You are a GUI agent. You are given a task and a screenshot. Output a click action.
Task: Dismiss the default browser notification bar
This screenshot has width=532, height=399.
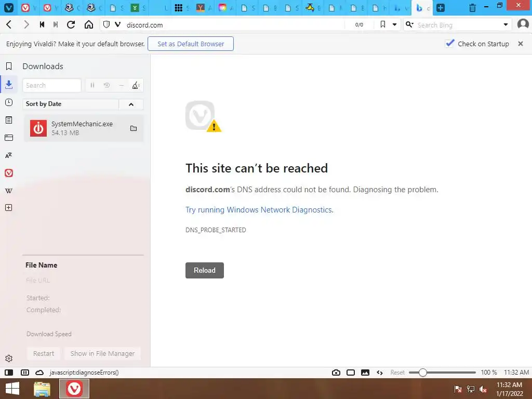click(x=521, y=44)
